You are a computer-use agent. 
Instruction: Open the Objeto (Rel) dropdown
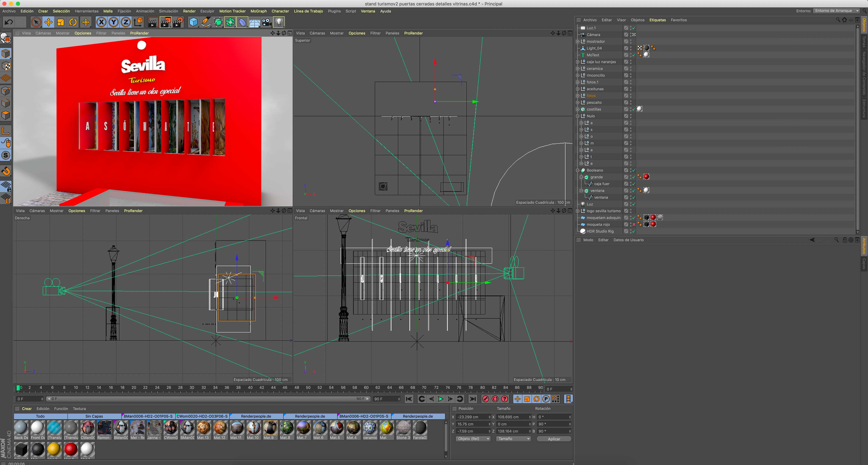[x=473, y=439]
